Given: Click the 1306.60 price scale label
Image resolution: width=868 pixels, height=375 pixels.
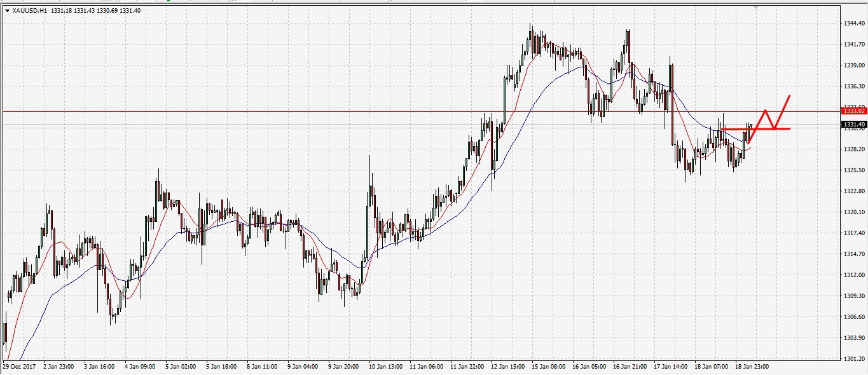Looking at the screenshot, I should point(853,317).
